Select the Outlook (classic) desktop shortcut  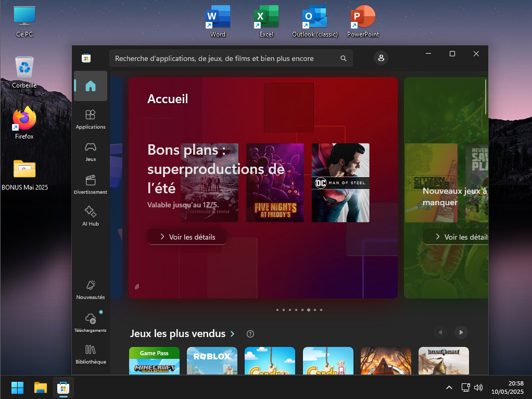point(315,21)
